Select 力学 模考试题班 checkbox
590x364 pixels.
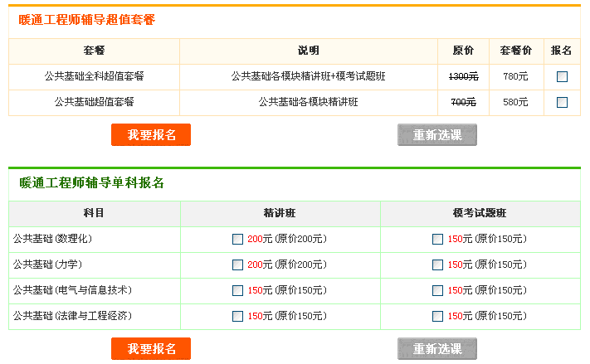pyautogui.click(x=437, y=265)
